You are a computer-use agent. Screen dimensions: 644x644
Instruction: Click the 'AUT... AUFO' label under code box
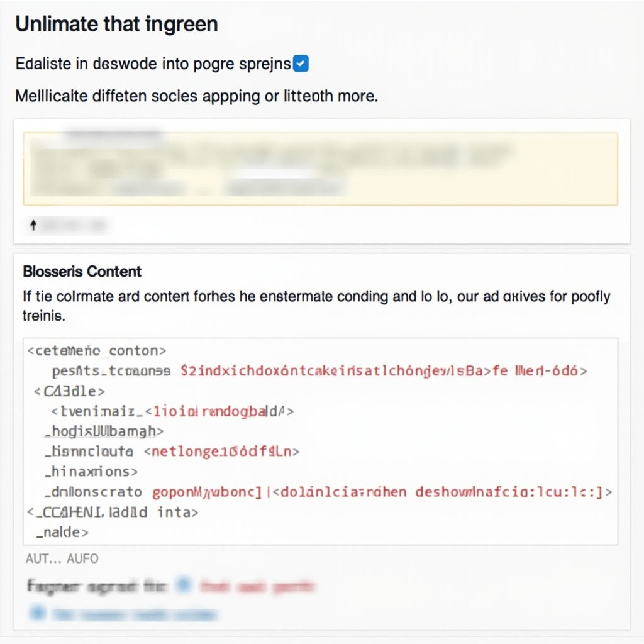pyautogui.click(x=62, y=558)
